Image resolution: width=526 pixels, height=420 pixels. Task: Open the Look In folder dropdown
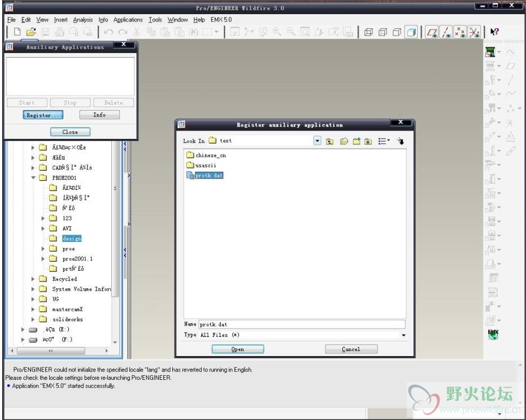coord(318,141)
